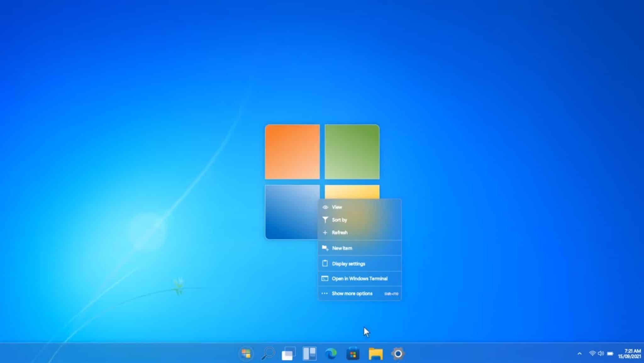
Task: Open Display settings
Action: 348,264
